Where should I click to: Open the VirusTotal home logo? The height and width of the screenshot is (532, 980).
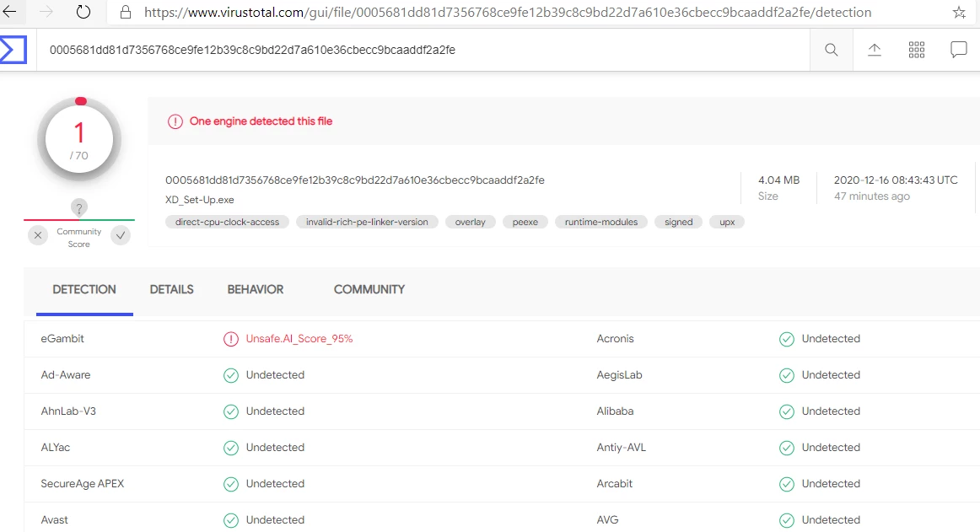click(x=13, y=50)
